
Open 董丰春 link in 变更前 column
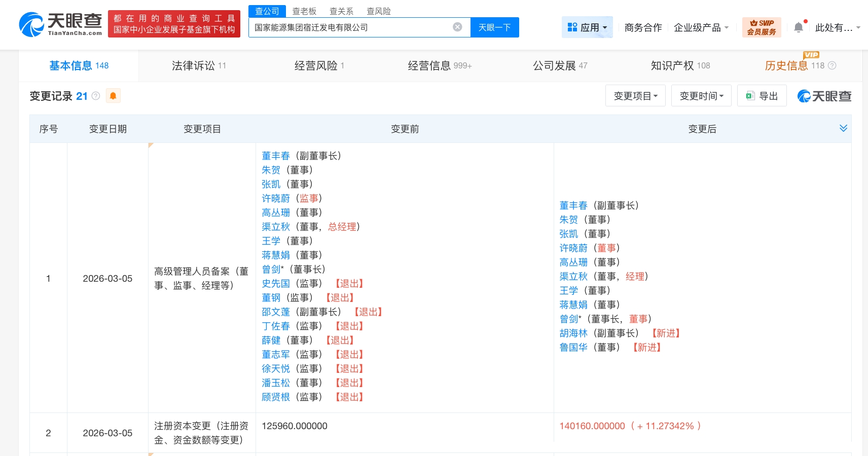point(275,156)
